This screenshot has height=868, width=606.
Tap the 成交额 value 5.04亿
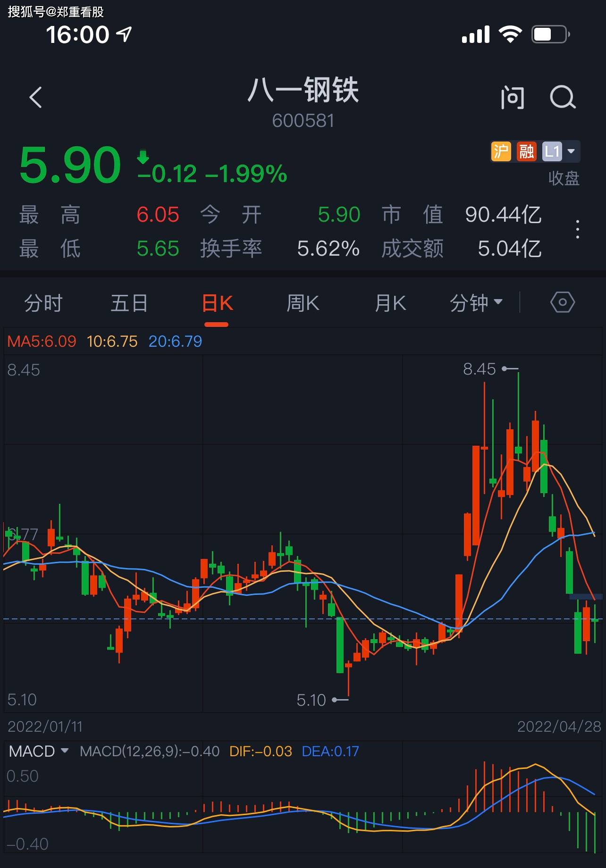510,249
